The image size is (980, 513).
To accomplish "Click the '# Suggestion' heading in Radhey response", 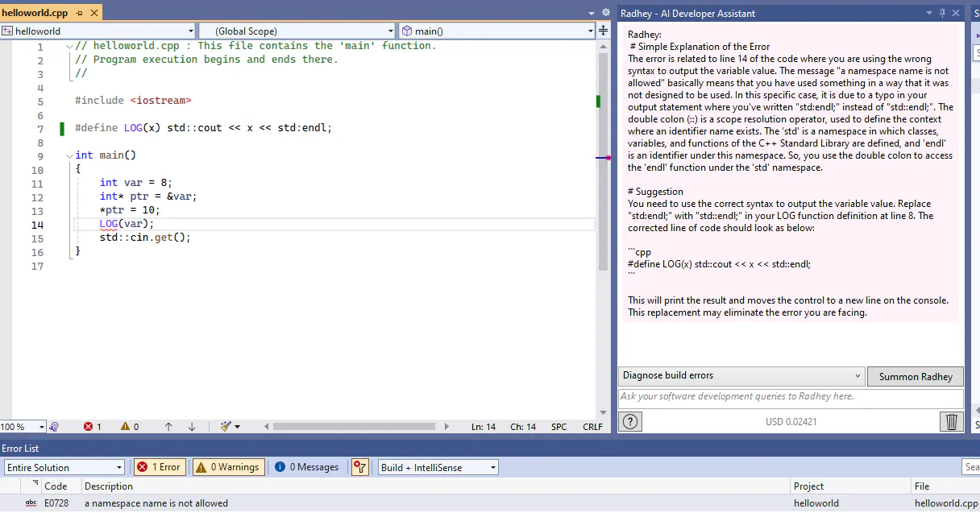I will tap(655, 192).
